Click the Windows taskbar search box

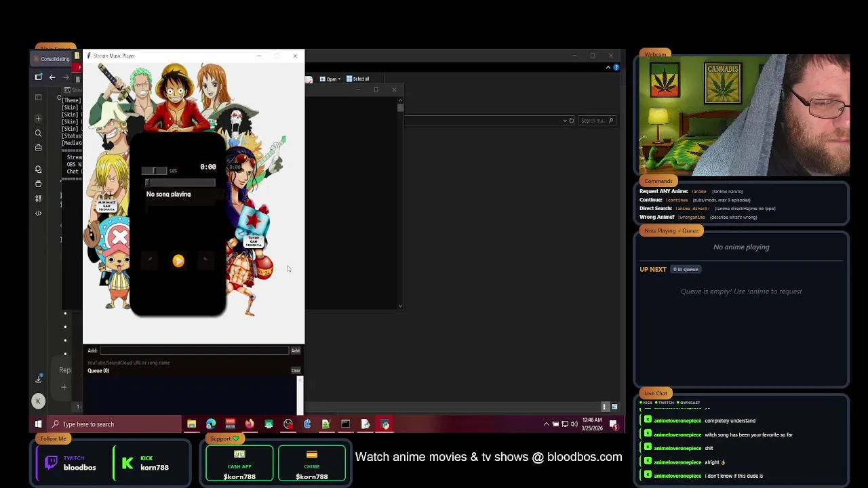114,424
